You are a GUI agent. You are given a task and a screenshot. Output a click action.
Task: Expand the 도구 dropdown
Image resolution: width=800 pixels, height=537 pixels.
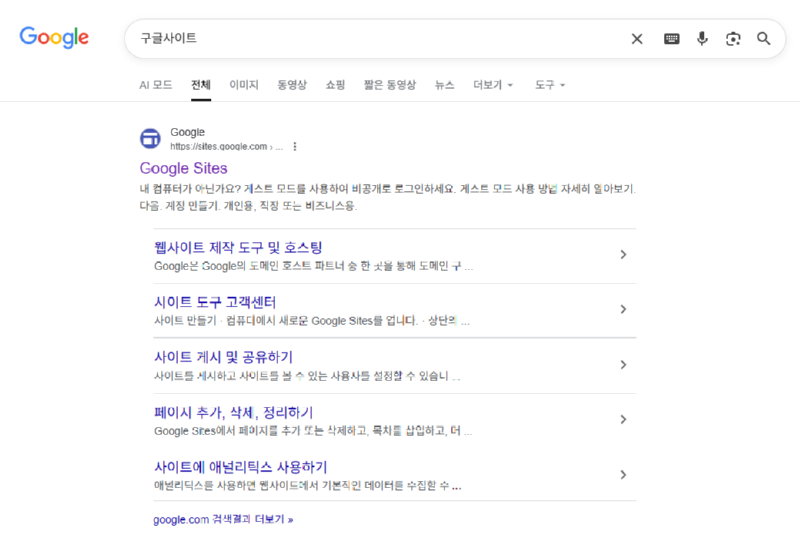[x=549, y=85]
